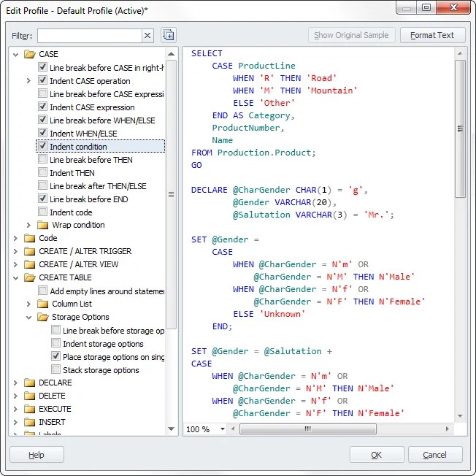
Task: Check the Indent storage options checkbox
Action: [56, 343]
